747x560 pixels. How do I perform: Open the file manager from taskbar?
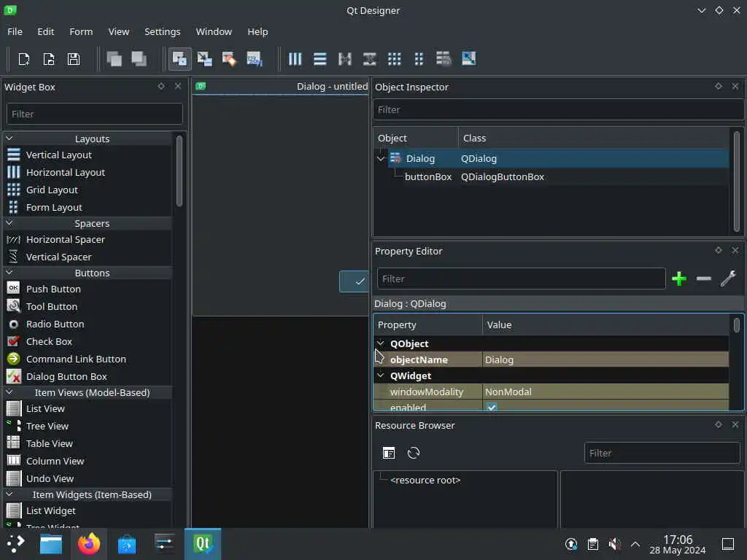point(51,543)
